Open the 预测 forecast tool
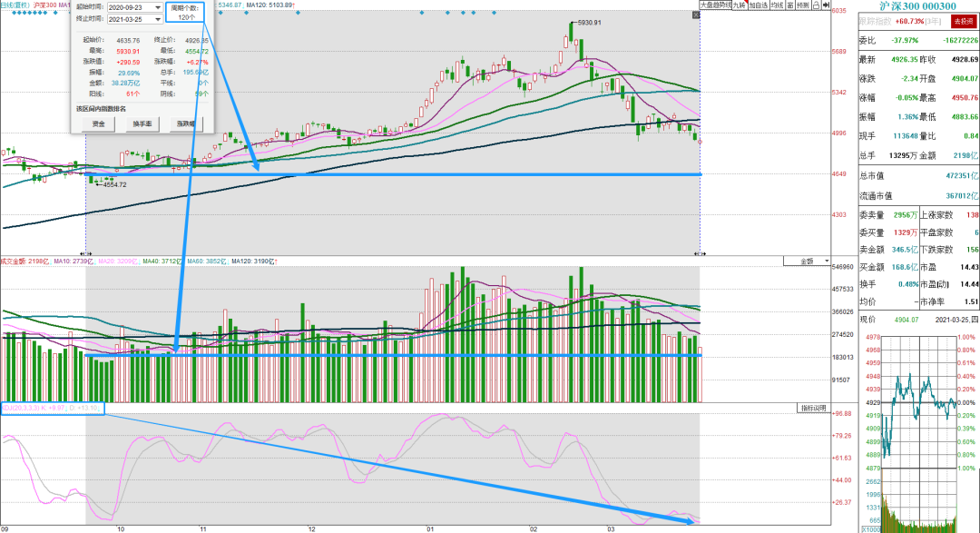The width and height of the screenshot is (980, 533). [x=803, y=5]
